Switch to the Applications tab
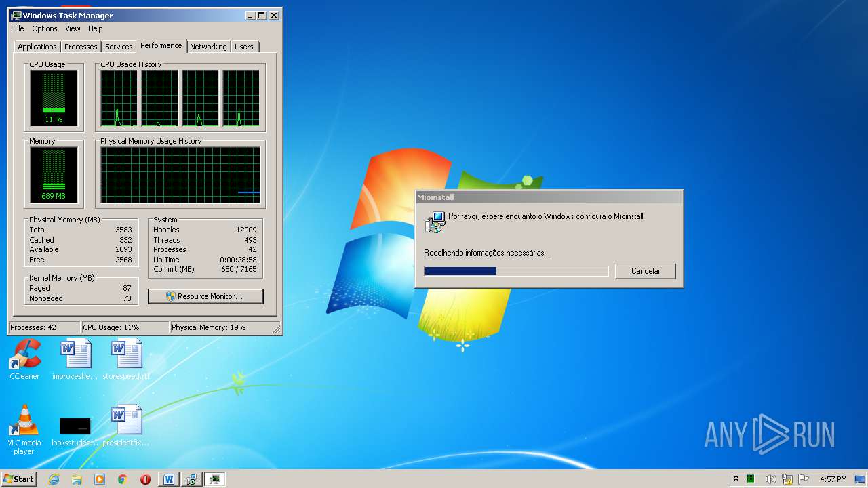This screenshot has width=868, height=488. tap(37, 47)
